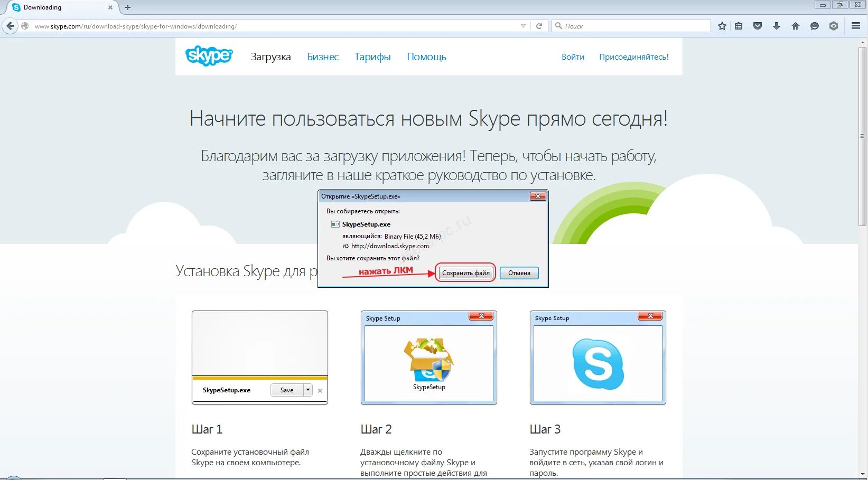Click SkypeSetup.exe label in Step 1 image
The width and height of the screenshot is (868, 480).
coord(227,390)
